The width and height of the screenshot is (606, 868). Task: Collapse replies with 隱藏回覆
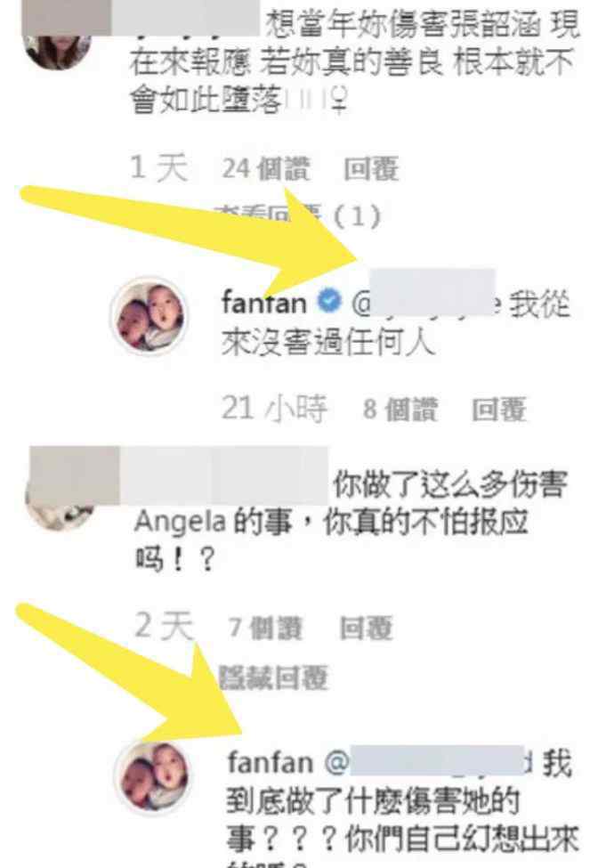[x=274, y=677]
